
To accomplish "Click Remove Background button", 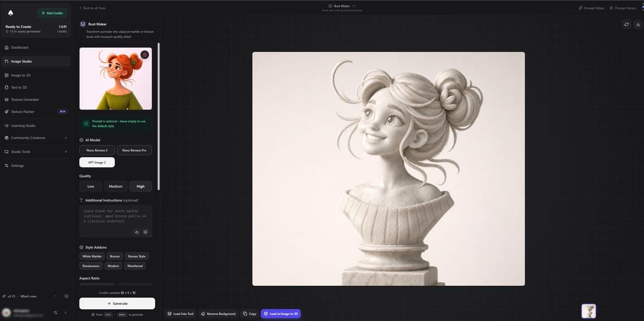I will [218, 313].
